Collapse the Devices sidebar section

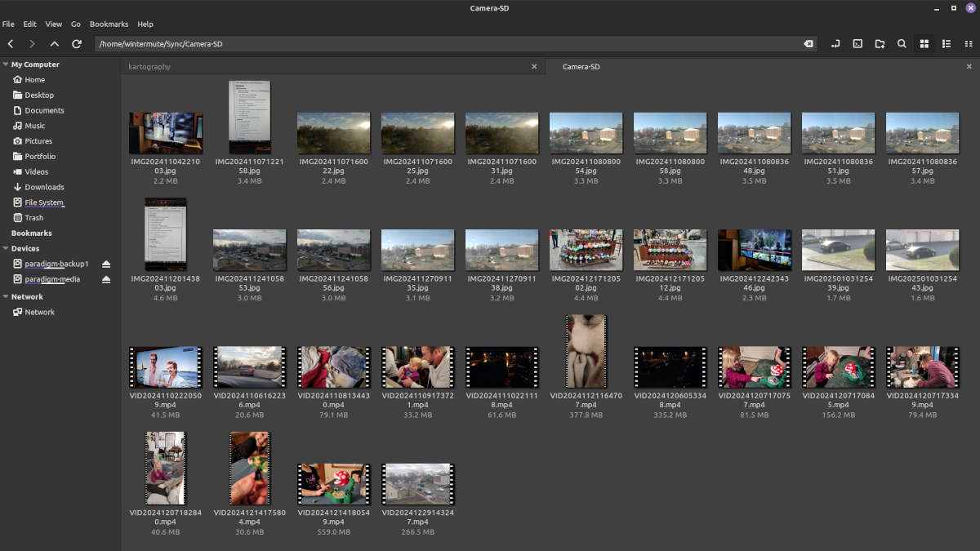pos(6,248)
